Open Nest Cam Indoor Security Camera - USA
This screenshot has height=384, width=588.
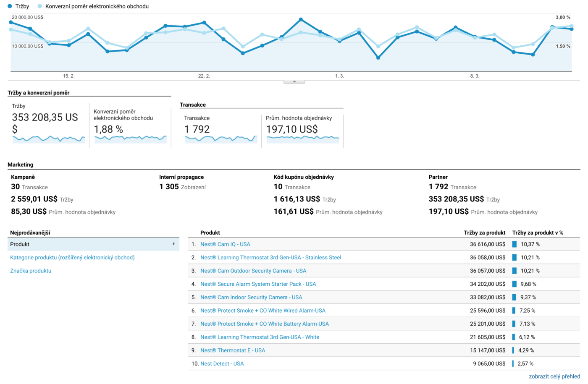click(251, 297)
